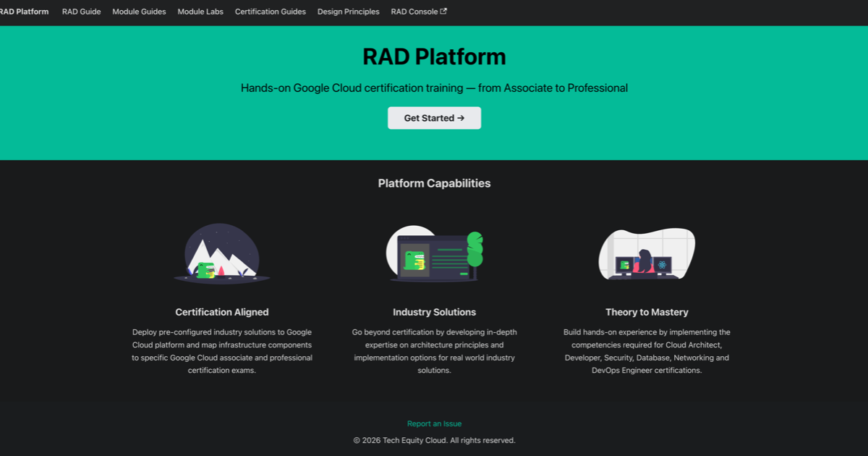Open the RAD Guide nav item

pyautogui.click(x=81, y=12)
